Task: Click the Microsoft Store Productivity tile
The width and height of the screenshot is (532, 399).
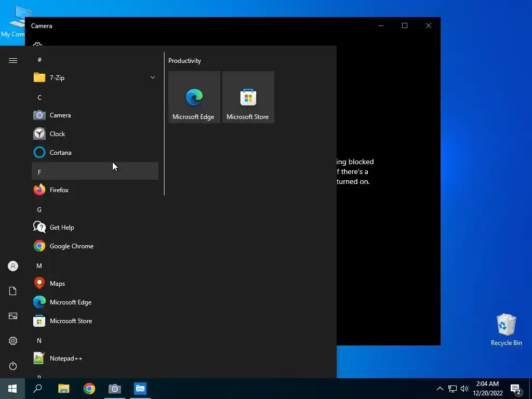Action: click(x=248, y=97)
